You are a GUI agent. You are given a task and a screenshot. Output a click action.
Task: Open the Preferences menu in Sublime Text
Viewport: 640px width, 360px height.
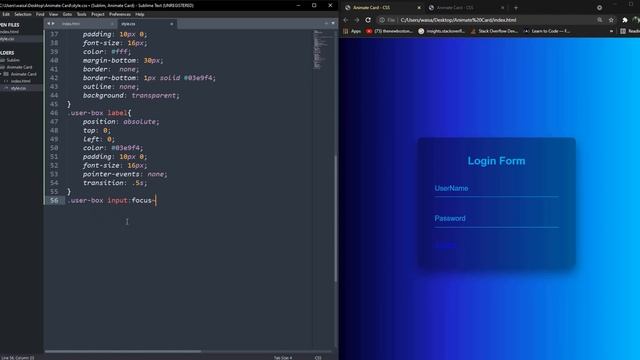[x=120, y=14]
